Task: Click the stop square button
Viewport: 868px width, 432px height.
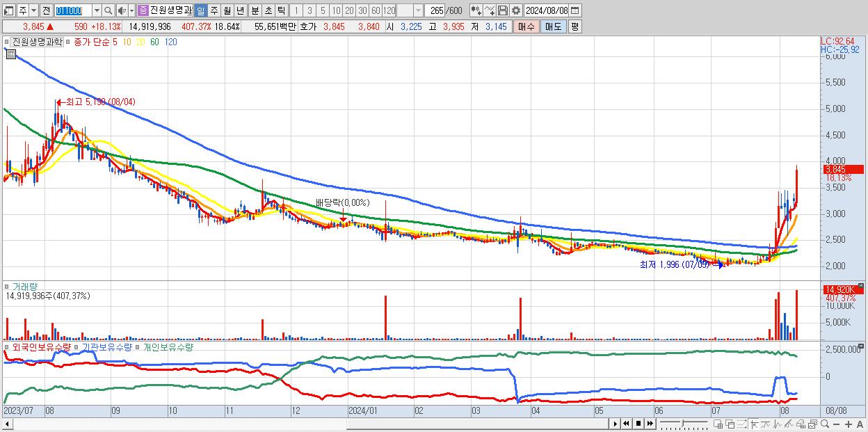Action: [x=638, y=424]
